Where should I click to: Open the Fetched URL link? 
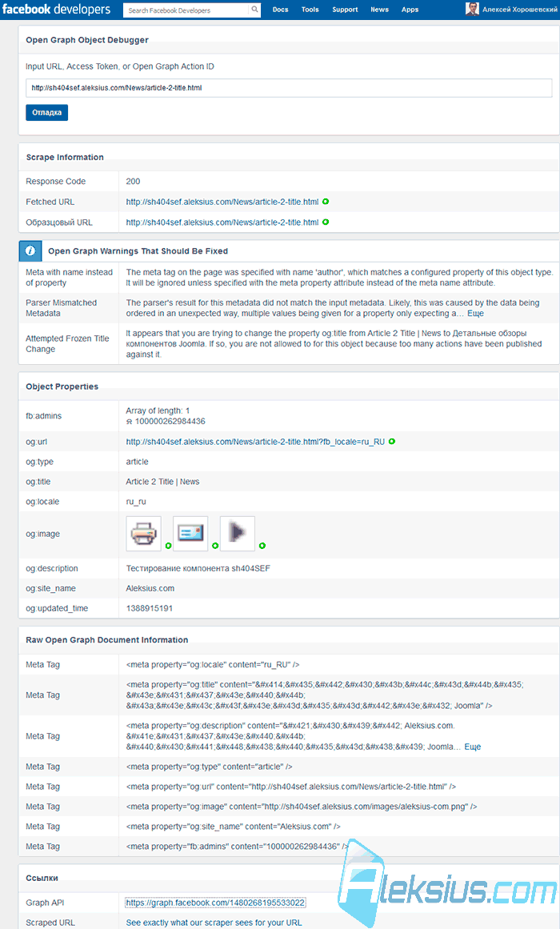(x=222, y=202)
